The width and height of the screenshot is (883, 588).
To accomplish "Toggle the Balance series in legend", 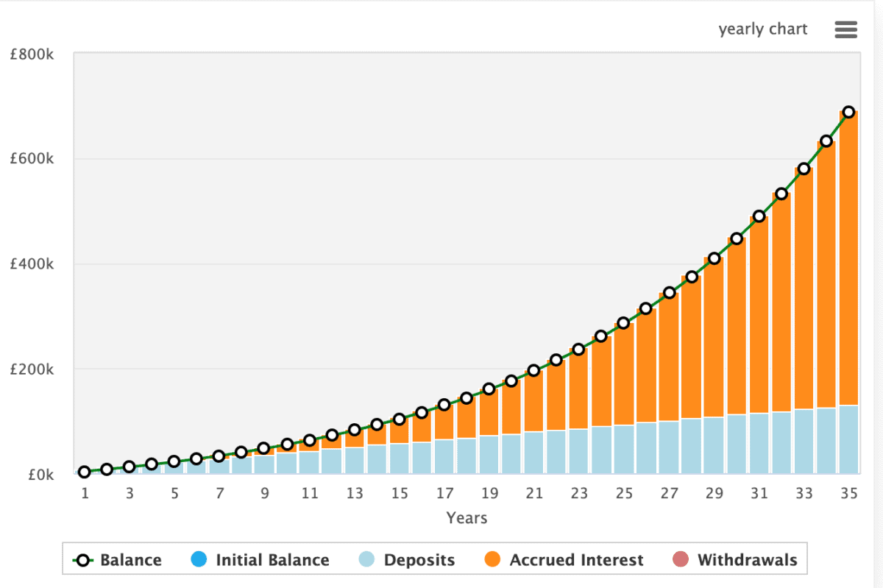I will [x=130, y=560].
